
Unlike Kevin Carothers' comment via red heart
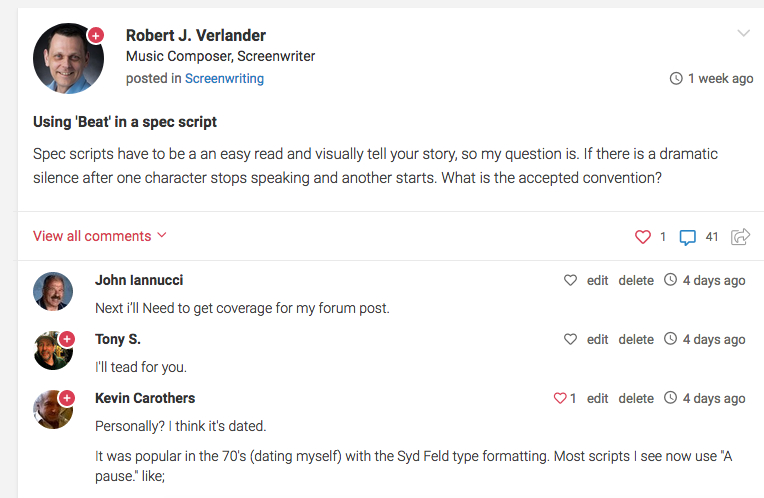tap(560, 398)
